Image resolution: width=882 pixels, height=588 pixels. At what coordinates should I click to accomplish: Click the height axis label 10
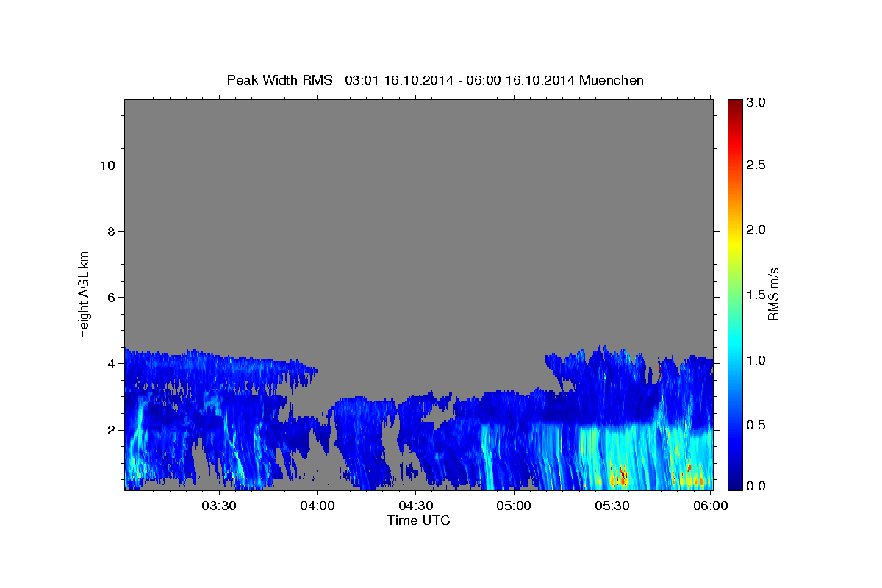pos(107,165)
